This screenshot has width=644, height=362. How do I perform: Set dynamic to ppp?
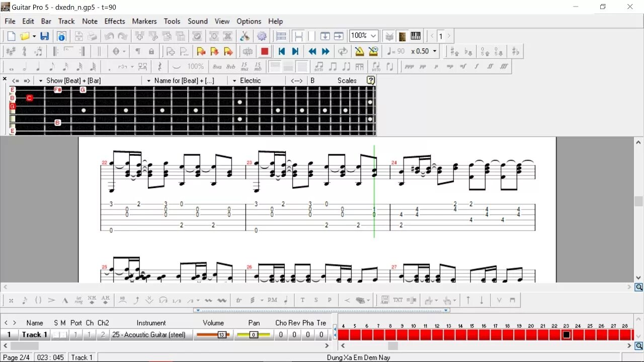409,66
